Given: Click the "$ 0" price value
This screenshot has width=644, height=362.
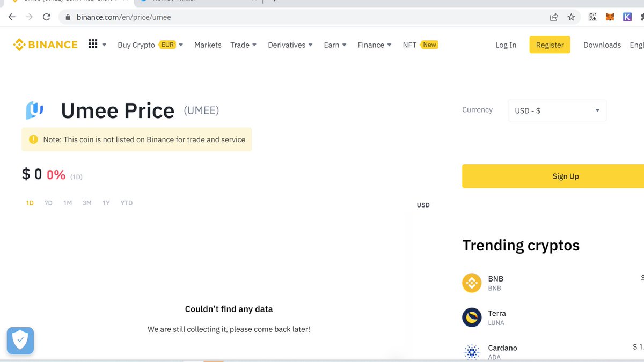Looking at the screenshot, I should pos(32,174).
